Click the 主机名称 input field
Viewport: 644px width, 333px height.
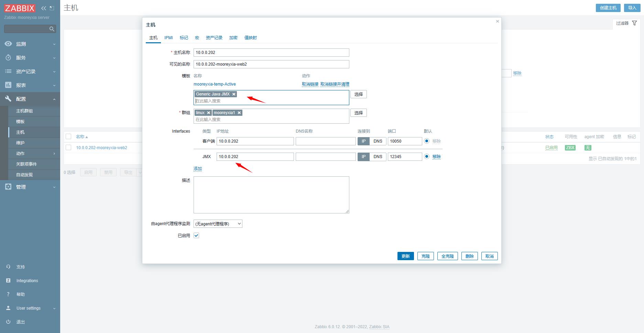click(271, 53)
